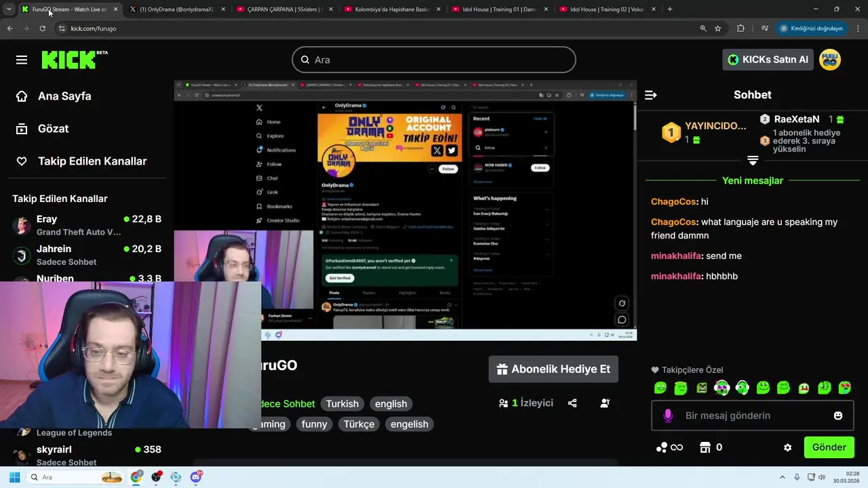The height and width of the screenshot is (488, 868).
Task: Select the Türkçe tag
Action: (x=359, y=424)
